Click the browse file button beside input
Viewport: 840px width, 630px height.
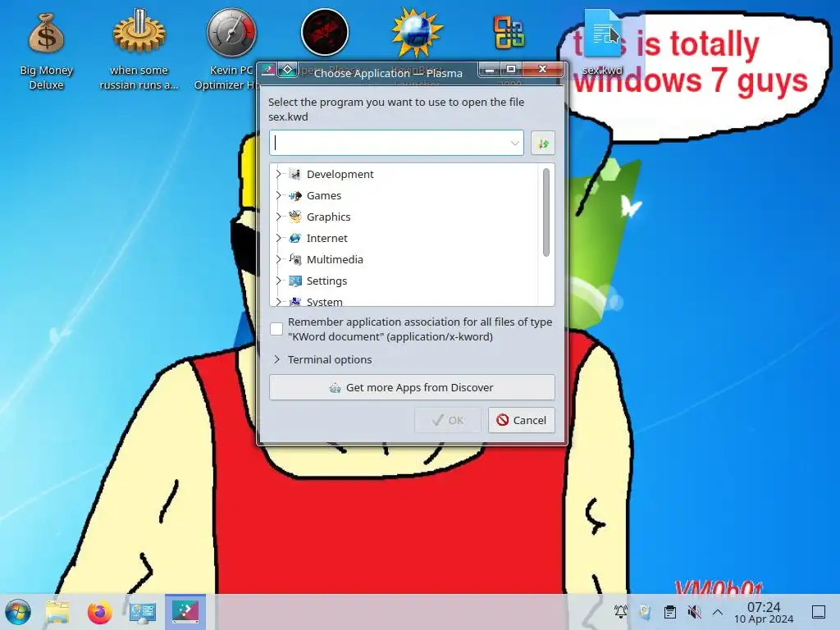[543, 143]
